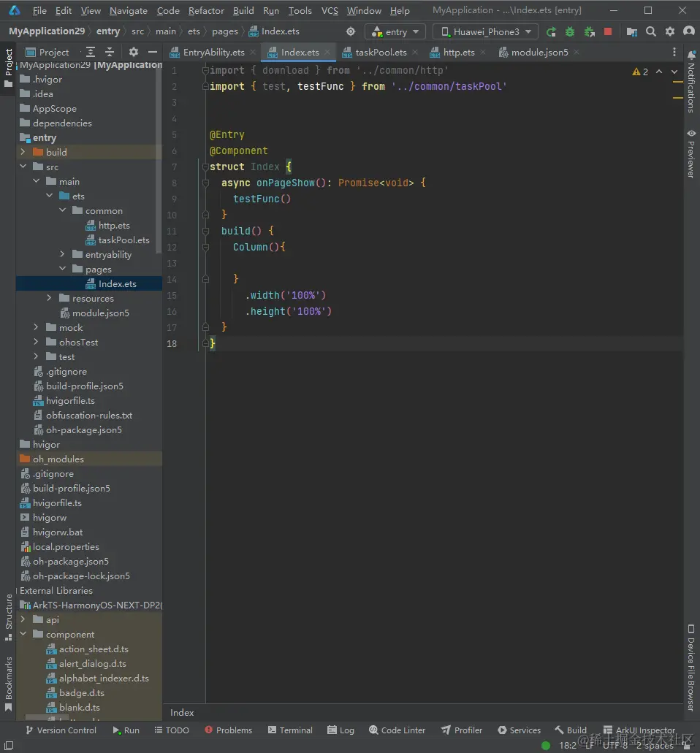The height and width of the screenshot is (753, 700).
Task: Collapse all in Project panel
Action: [110, 53]
